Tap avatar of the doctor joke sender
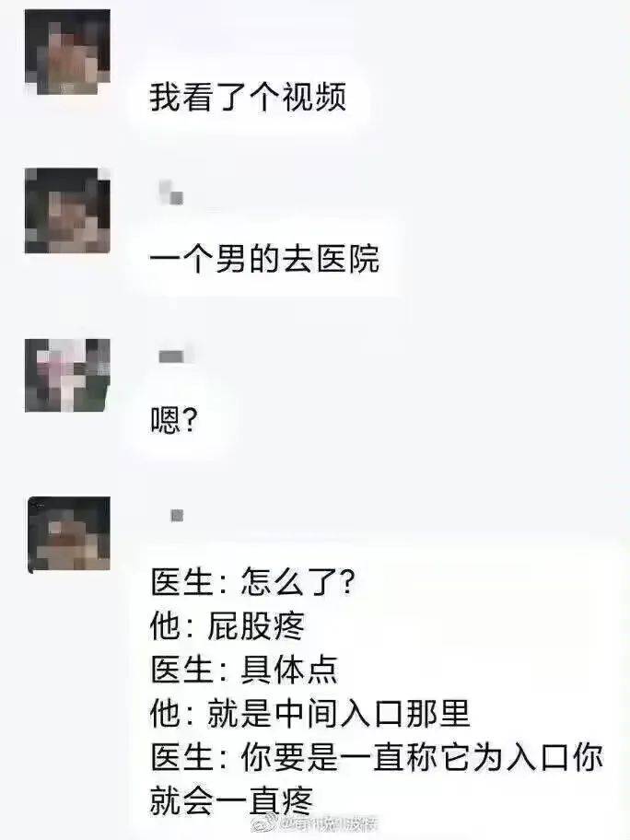 tap(68, 534)
